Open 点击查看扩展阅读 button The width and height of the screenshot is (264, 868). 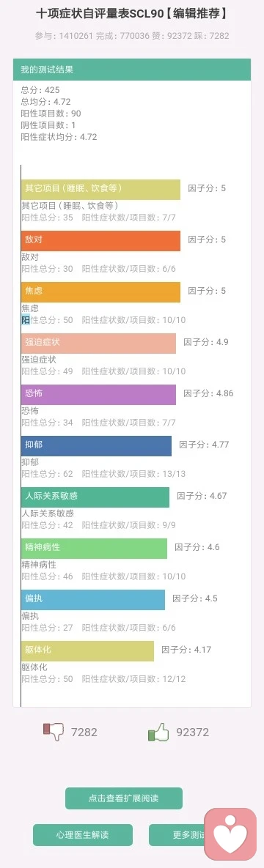124,798
